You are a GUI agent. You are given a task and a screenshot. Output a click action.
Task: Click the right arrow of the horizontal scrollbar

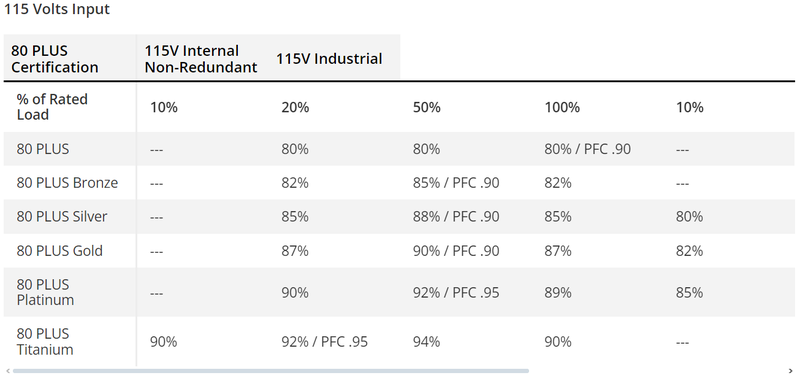point(791,371)
